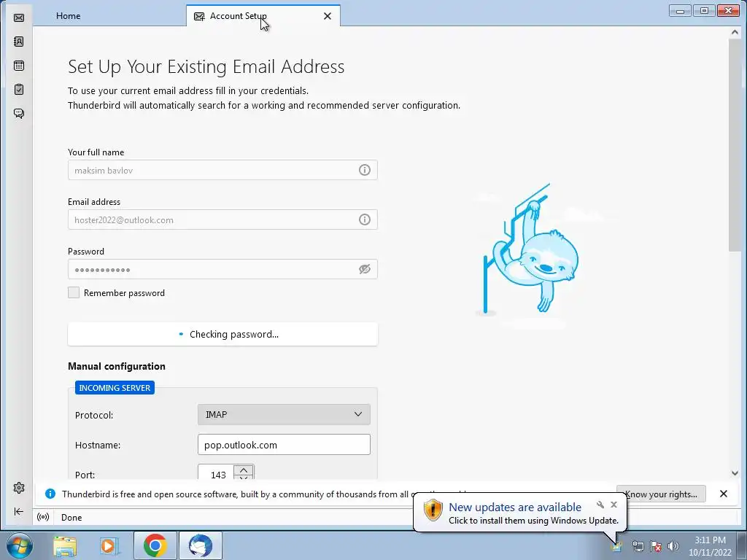Collapse the spaces toolbar arrow icon
The width and height of the screenshot is (747, 560).
point(19,511)
